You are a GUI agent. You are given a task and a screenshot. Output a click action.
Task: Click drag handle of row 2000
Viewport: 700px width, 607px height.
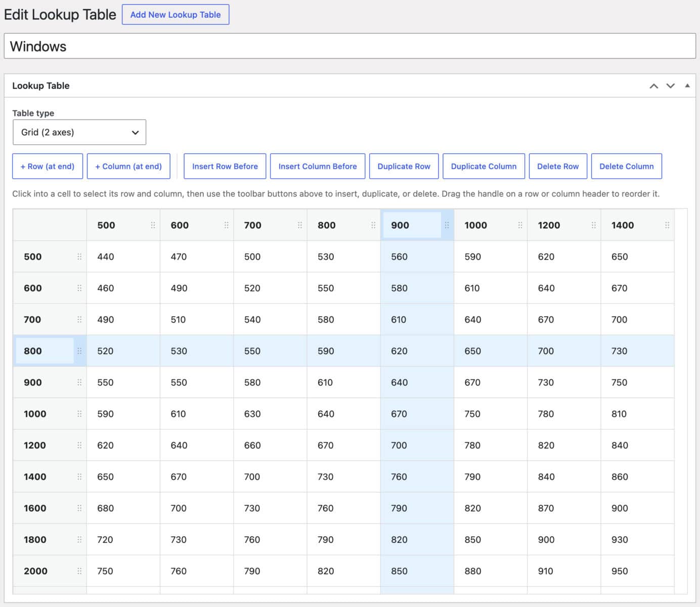tap(79, 571)
